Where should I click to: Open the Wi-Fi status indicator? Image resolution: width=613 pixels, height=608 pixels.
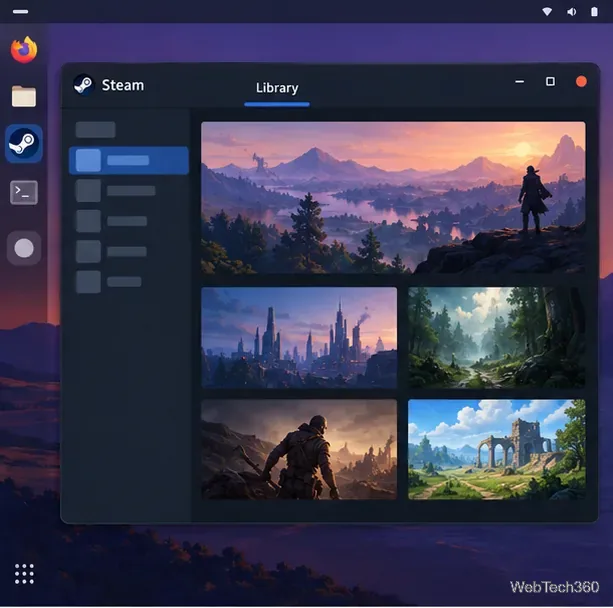(547, 12)
